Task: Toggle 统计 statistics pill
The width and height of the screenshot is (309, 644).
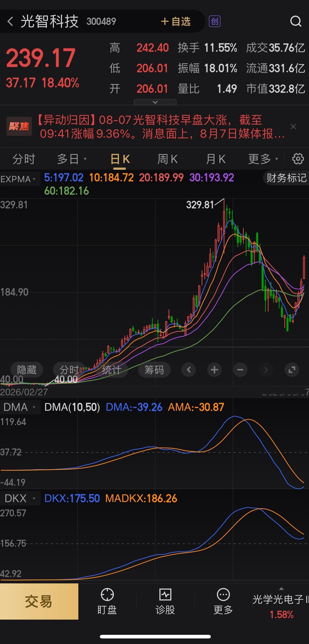Action: [x=112, y=370]
